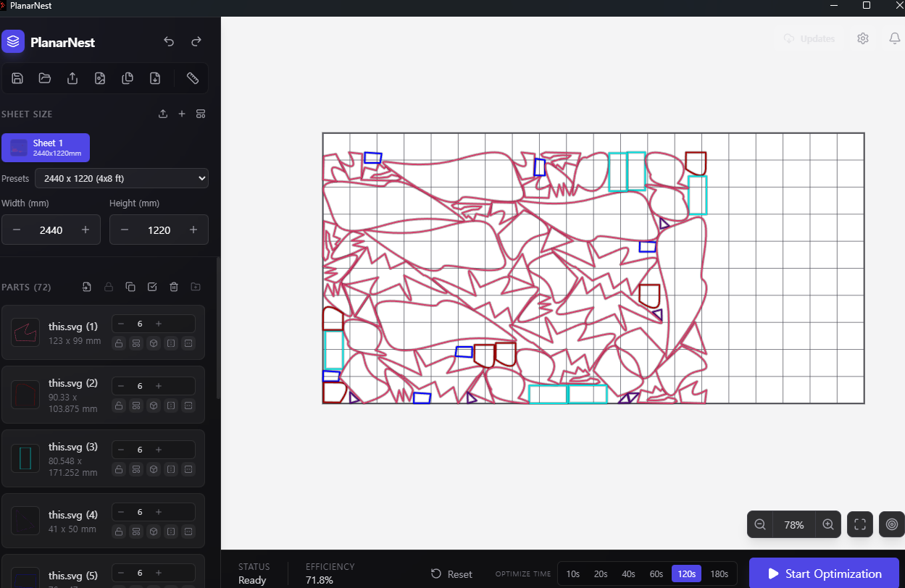Select the ruler measurement tool
Viewport: 905px width, 588px height.
click(192, 78)
